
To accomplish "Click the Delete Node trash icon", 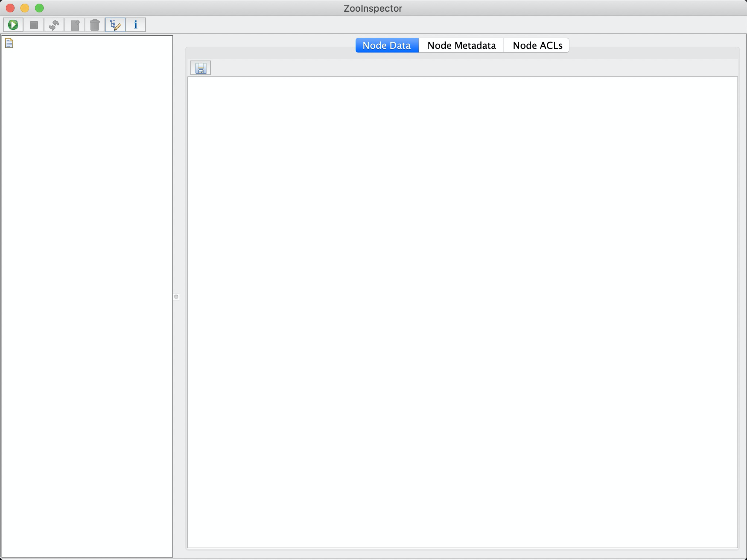I will 95,25.
